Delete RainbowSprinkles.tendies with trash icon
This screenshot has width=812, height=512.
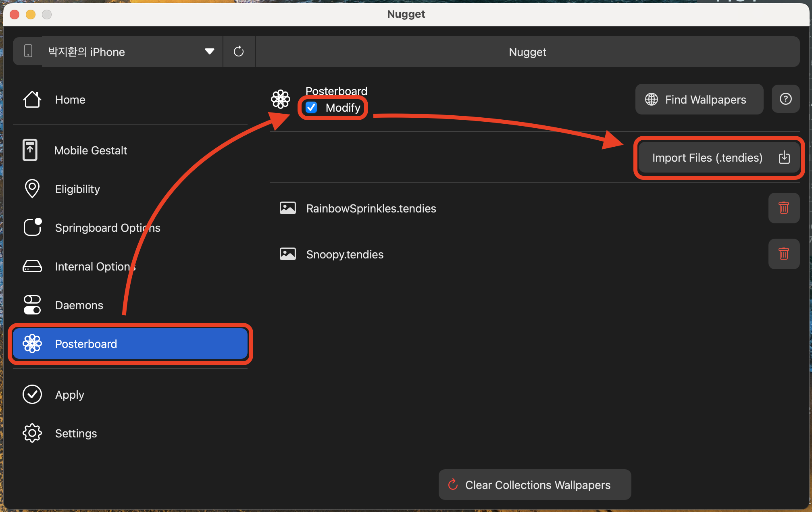[783, 208]
